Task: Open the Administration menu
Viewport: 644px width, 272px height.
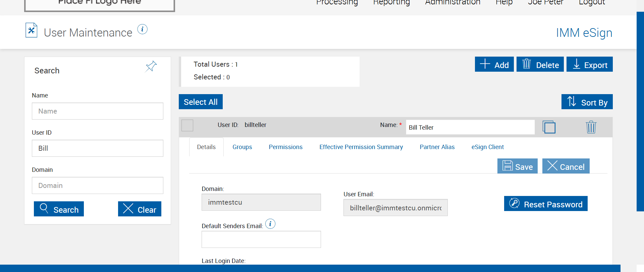Action: (452, 3)
